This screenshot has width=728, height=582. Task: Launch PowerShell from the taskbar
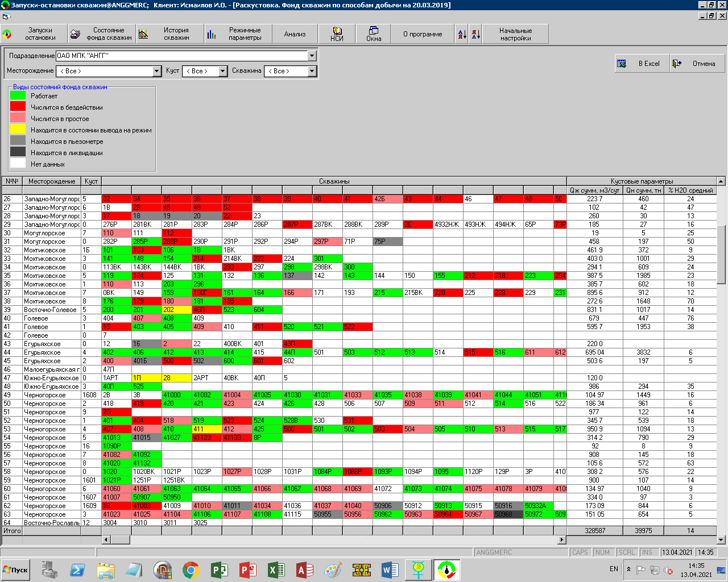[77, 570]
